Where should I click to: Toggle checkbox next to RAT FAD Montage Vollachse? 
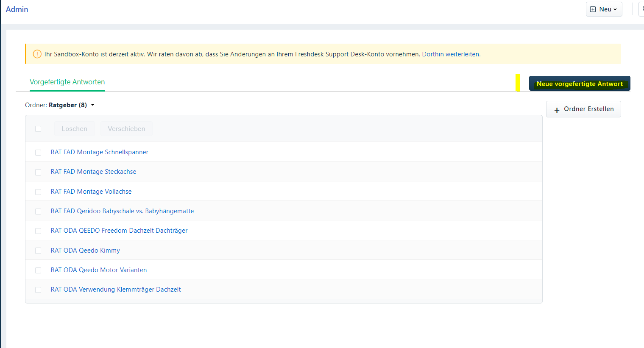point(38,192)
